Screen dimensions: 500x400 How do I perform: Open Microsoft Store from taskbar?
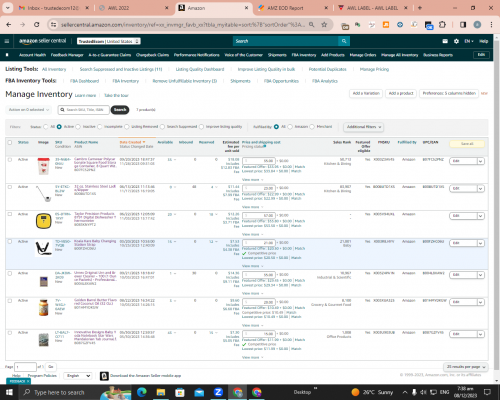[180, 392]
